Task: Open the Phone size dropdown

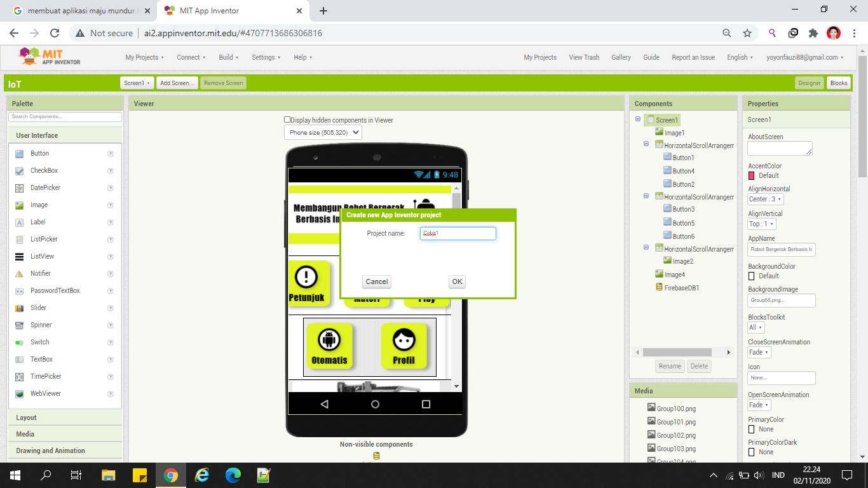Action: [323, 133]
